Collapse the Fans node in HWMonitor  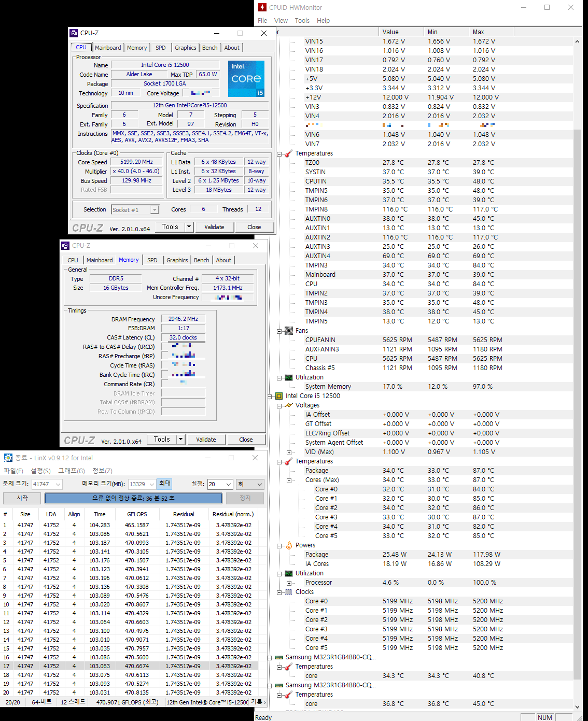click(279, 331)
